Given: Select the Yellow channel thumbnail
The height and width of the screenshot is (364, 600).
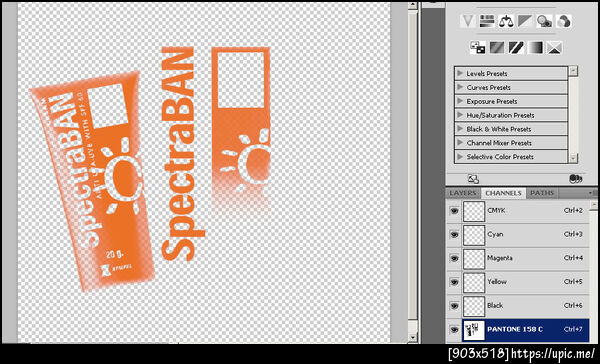Looking at the screenshot, I should pos(474,282).
